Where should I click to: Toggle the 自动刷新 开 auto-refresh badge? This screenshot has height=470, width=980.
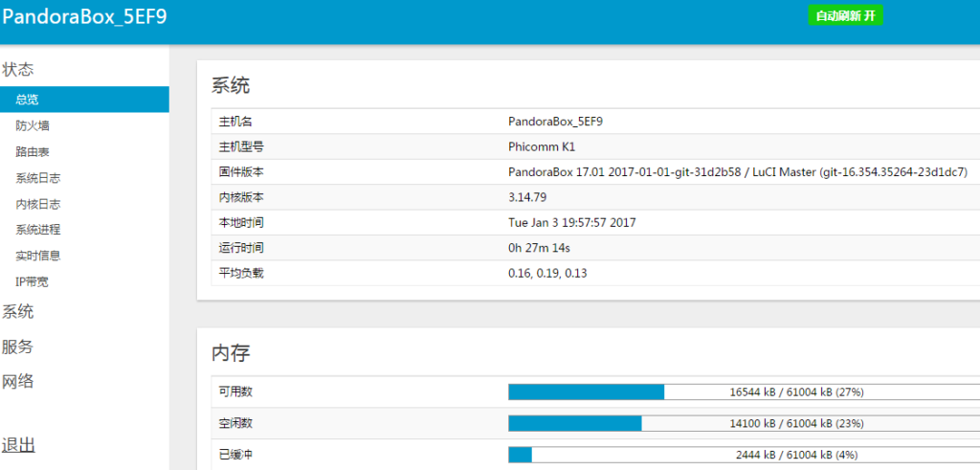(x=845, y=16)
